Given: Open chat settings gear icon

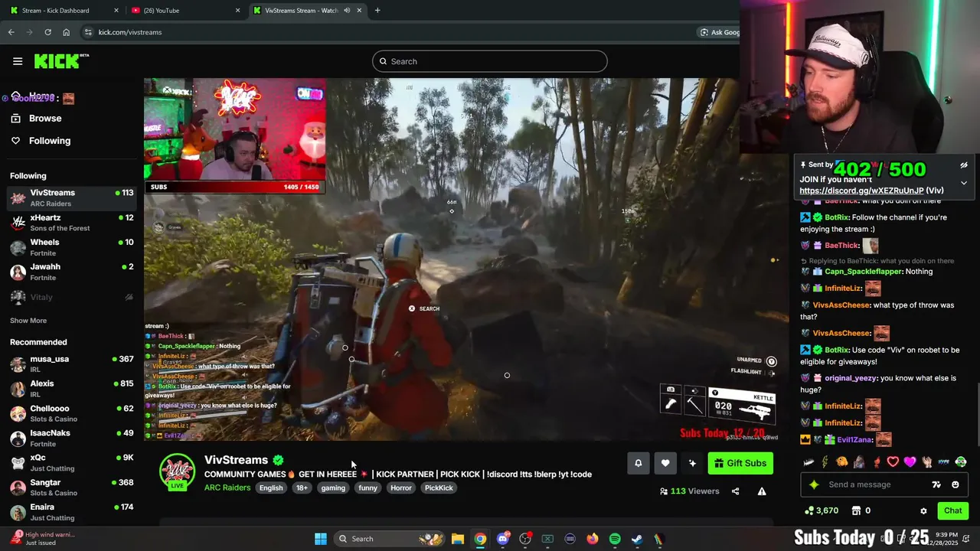Looking at the screenshot, I should (923, 510).
